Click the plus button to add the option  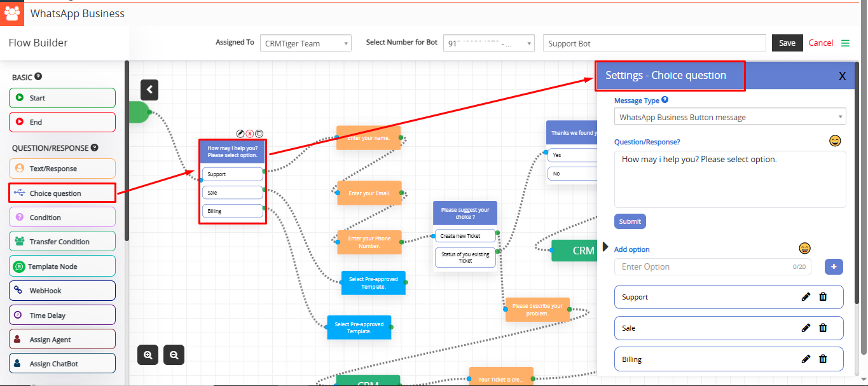834,267
